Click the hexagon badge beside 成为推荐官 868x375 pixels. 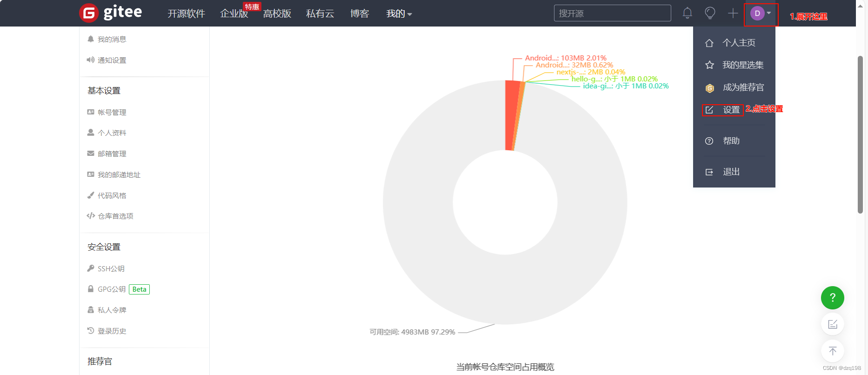(x=710, y=88)
